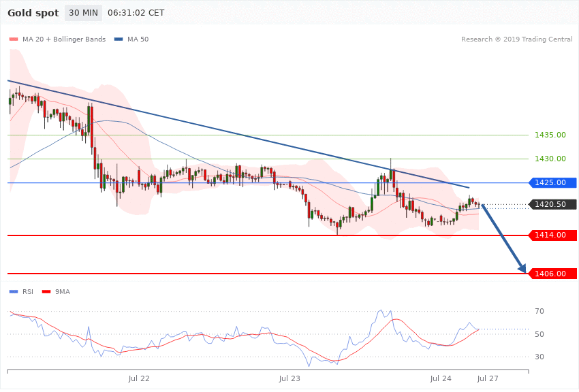This screenshot has height=392, width=579.
Task: Select the MA 50 legend label
Action: [138, 39]
